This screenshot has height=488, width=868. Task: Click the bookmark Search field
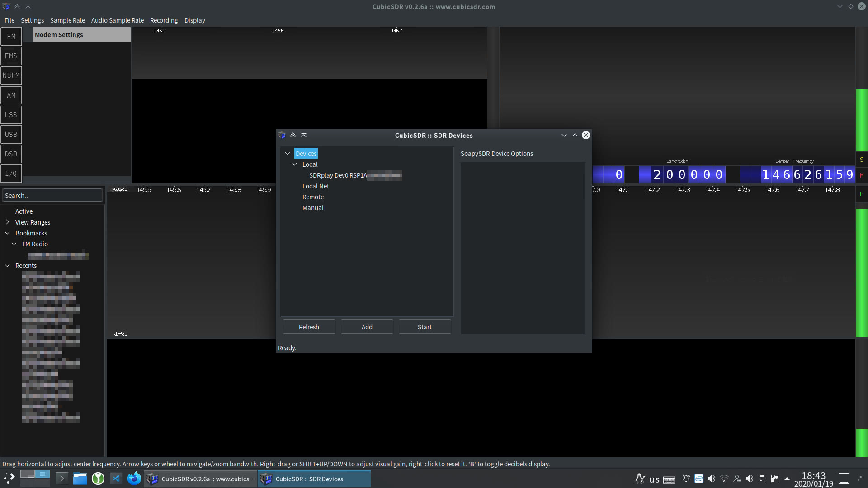pos(52,196)
